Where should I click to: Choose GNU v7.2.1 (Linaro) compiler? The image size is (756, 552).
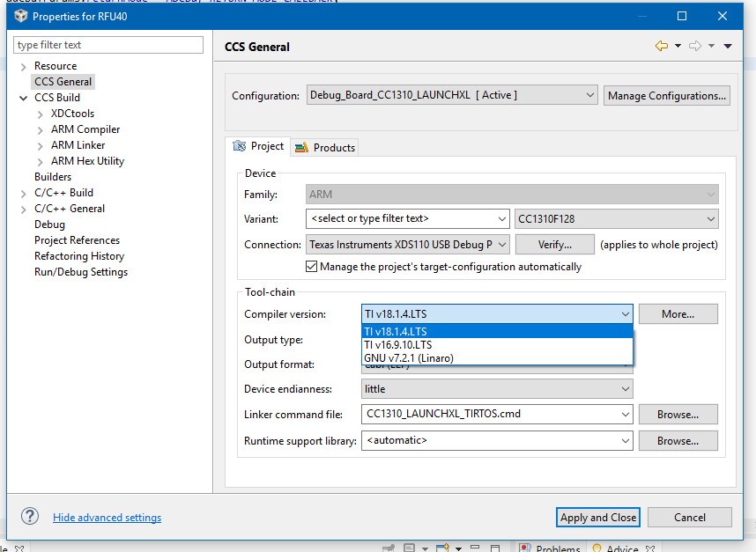409,358
